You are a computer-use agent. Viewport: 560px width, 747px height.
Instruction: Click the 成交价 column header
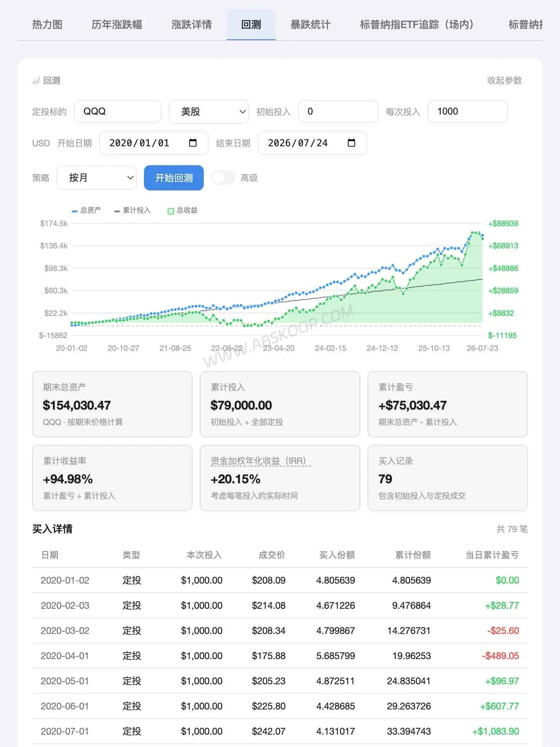click(272, 555)
